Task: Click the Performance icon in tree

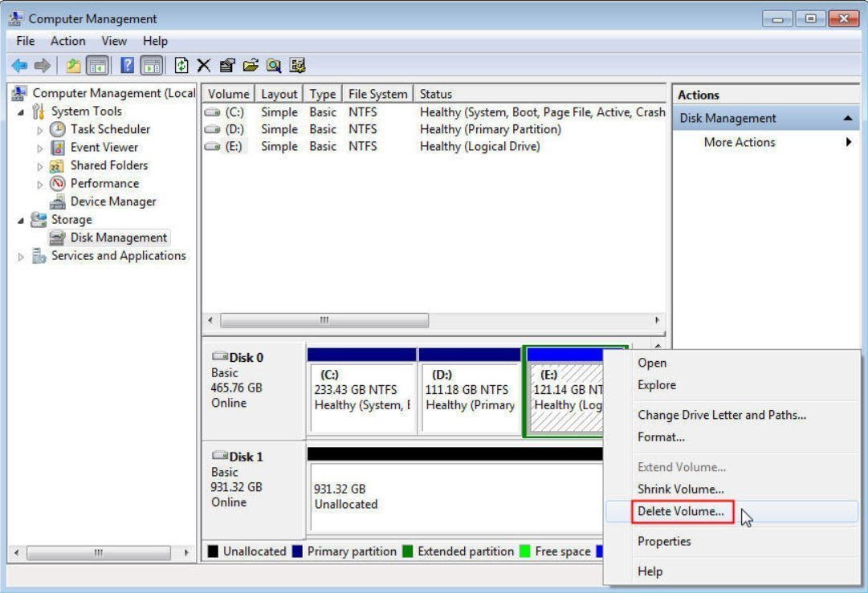Action: [58, 184]
